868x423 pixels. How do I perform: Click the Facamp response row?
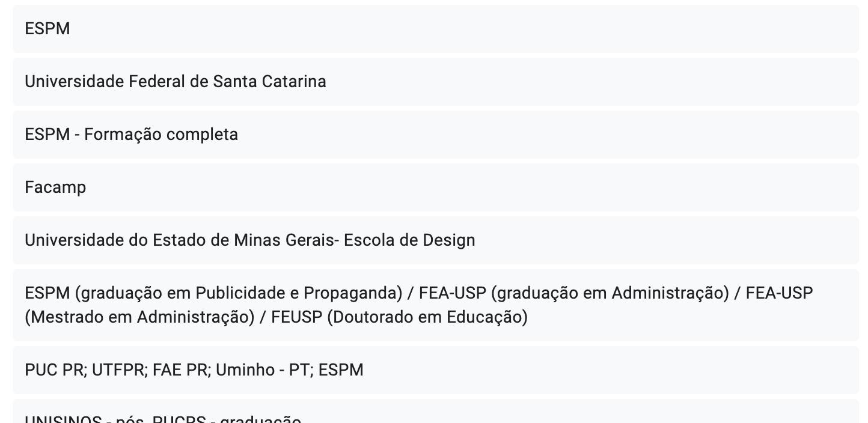436,187
